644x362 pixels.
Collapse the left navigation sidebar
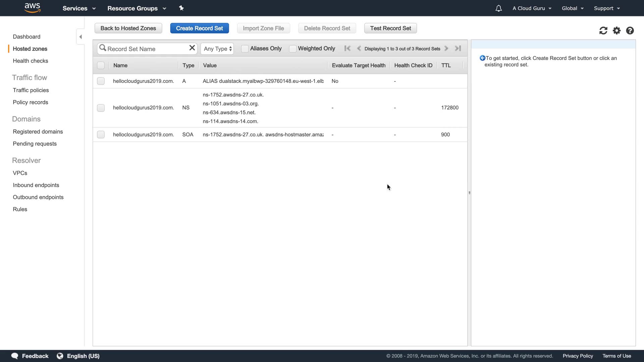pyautogui.click(x=80, y=37)
